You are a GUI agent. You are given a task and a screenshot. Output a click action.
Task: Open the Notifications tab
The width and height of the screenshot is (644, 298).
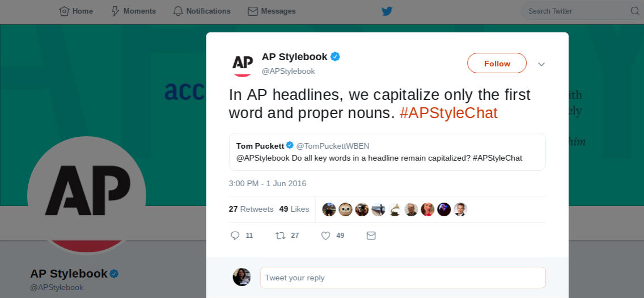point(202,11)
